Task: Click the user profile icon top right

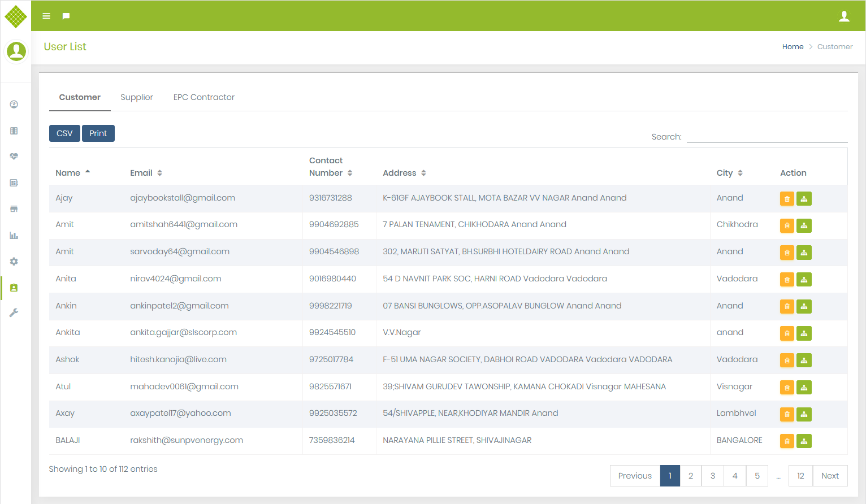Action: [x=845, y=16]
